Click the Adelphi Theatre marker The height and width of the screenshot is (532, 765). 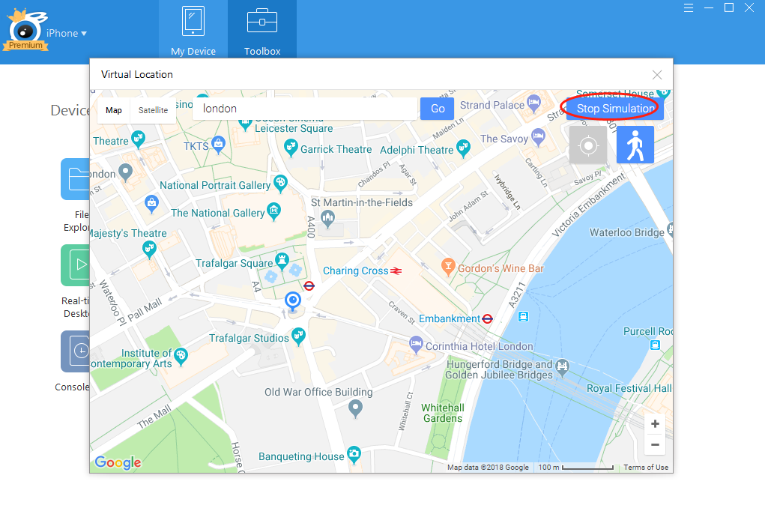point(463,148)
